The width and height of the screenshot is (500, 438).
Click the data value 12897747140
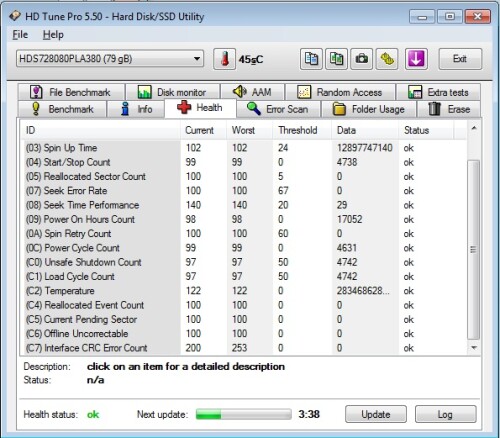pyautogui.click(x=365, y=148)
